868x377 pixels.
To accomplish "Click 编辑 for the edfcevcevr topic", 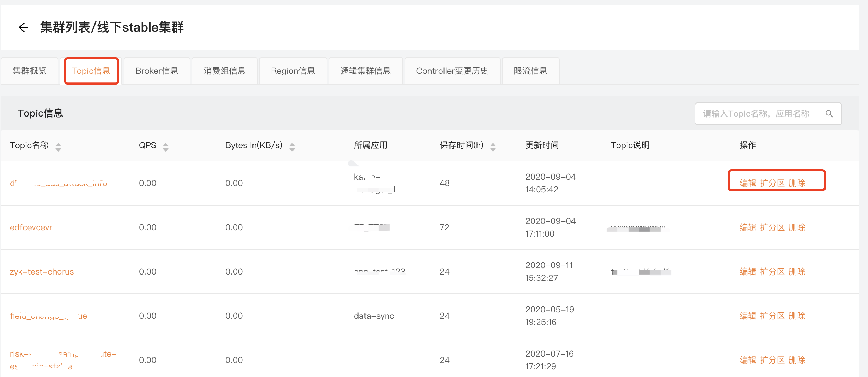I will point(748,227).
